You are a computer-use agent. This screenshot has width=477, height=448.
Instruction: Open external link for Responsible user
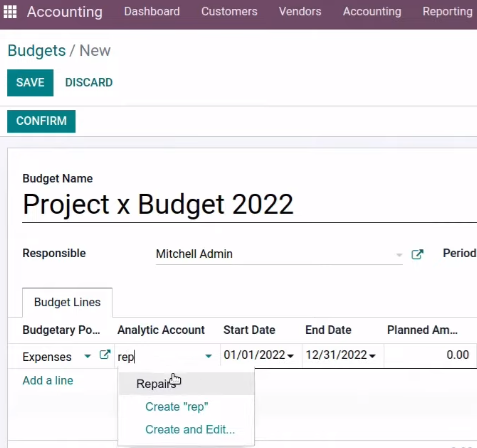click(x=417, y=254)
